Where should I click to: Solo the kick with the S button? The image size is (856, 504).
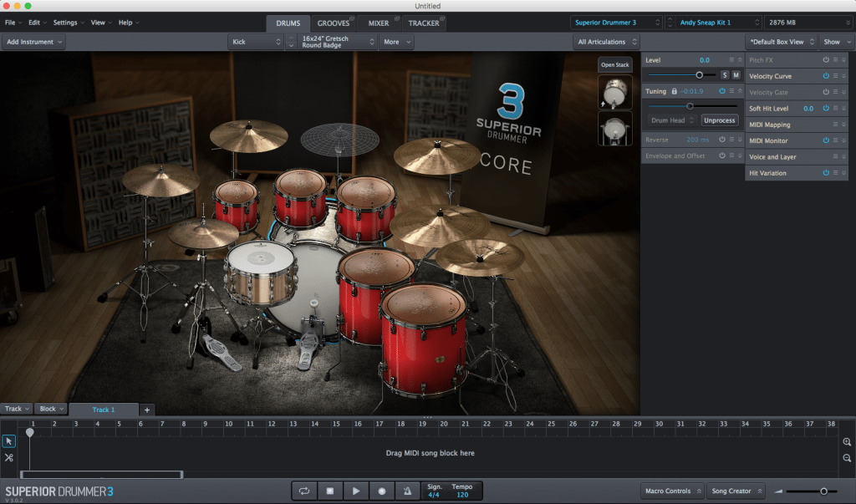point(724,75)
